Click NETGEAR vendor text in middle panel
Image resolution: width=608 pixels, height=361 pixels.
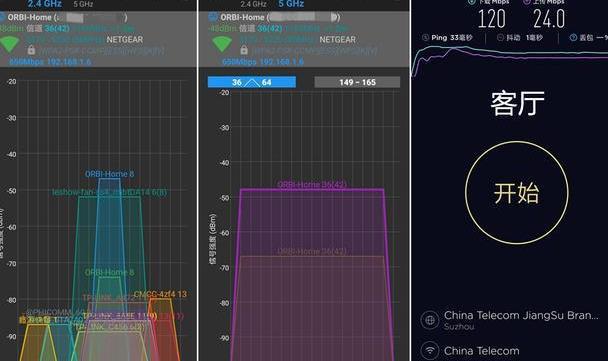[x=338, y=40]
